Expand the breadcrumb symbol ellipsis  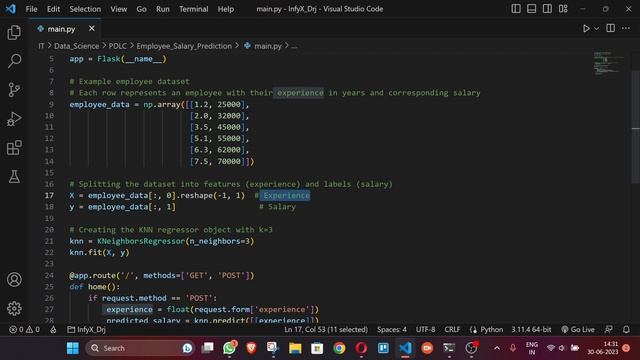(294, 46)
